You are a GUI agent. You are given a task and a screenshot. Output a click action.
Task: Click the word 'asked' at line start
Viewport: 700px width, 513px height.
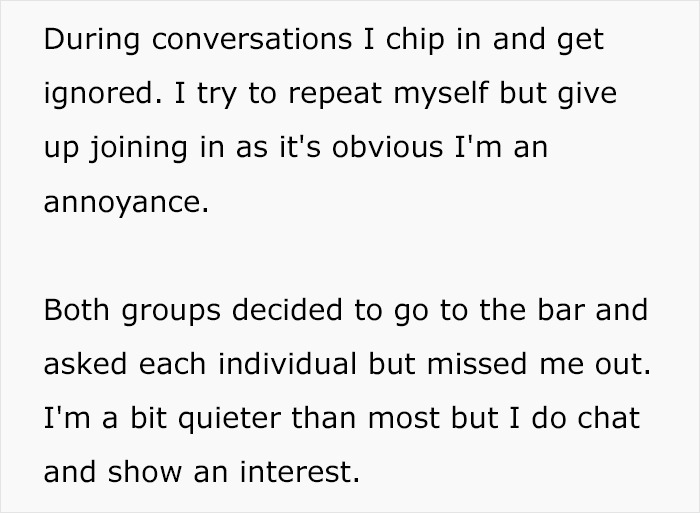(x=85, y=363)
